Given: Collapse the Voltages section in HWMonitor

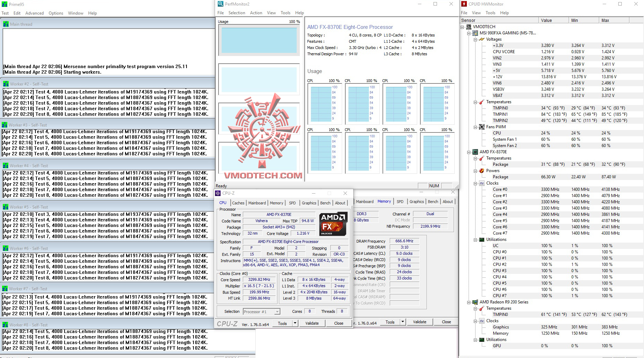Looking at the screenshot, I should [x=475, y=39].
